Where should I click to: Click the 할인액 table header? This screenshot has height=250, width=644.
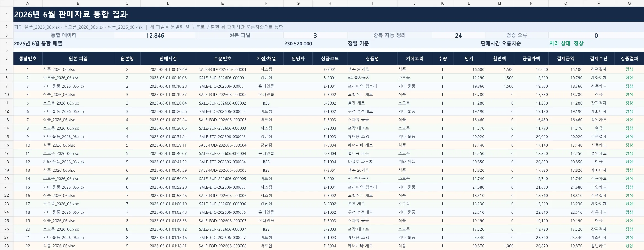[499, 58]
